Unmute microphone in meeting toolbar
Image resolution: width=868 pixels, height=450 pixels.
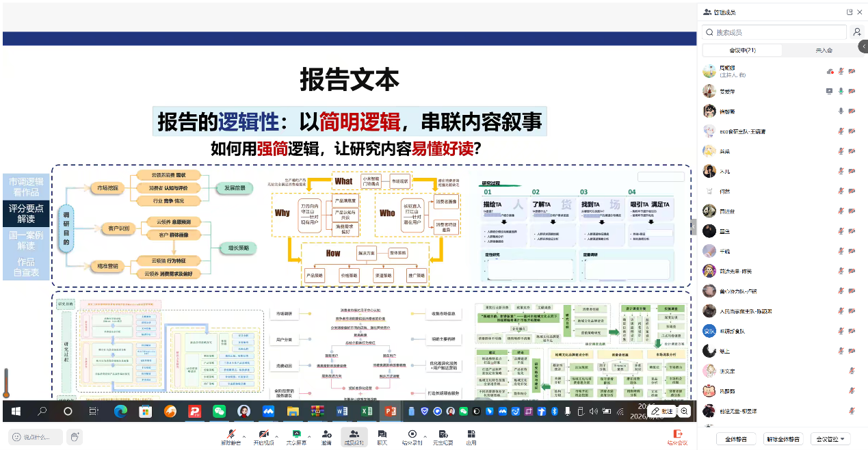[231, 436]
